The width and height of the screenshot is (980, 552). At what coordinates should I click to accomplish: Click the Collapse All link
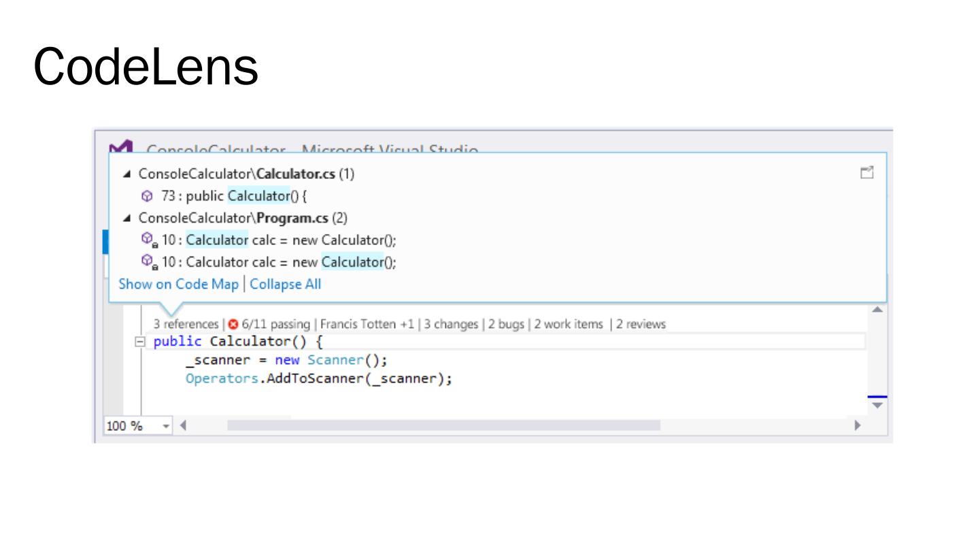[286, 285]
